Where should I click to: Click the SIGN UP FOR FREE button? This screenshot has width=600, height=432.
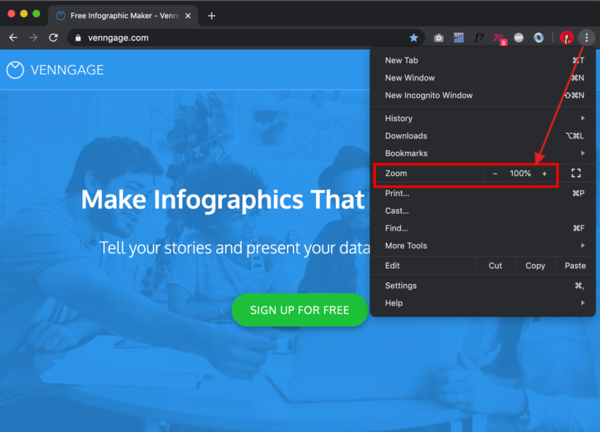299,310
